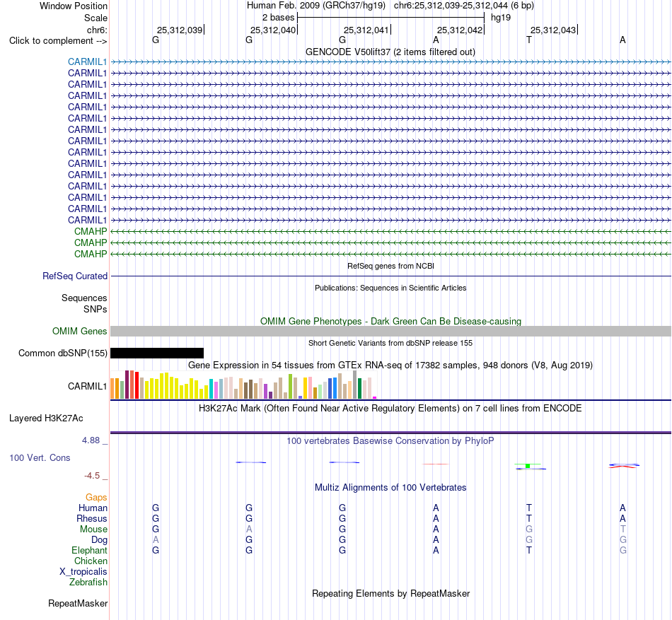Click the orange Gaps label

coord(96,497)
